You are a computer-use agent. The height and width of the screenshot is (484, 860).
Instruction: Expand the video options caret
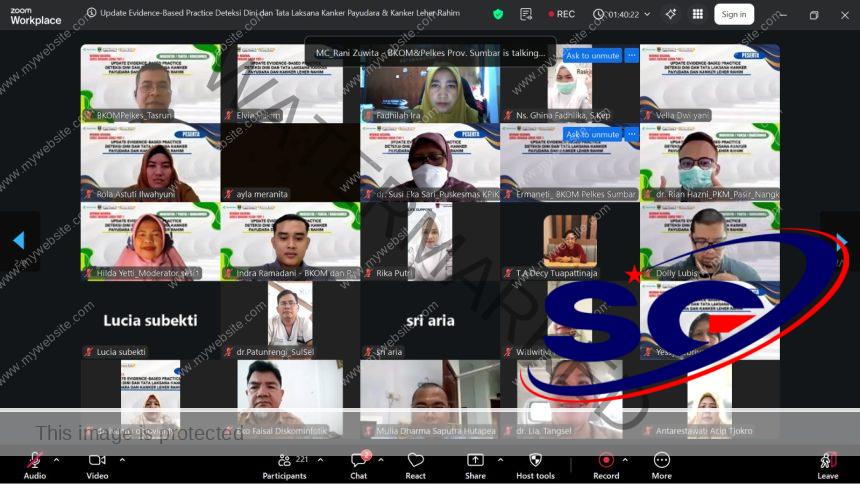click(122, 460)
